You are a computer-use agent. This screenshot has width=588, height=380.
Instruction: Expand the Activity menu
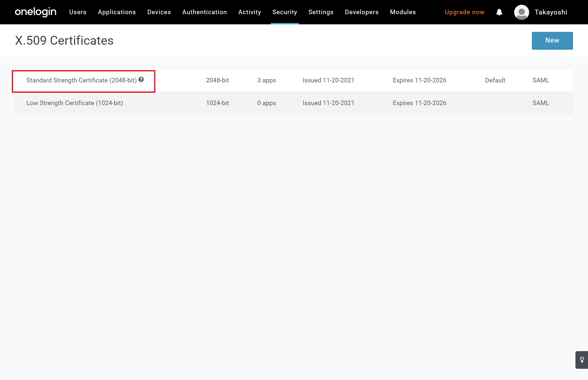(x=250, y=12)
